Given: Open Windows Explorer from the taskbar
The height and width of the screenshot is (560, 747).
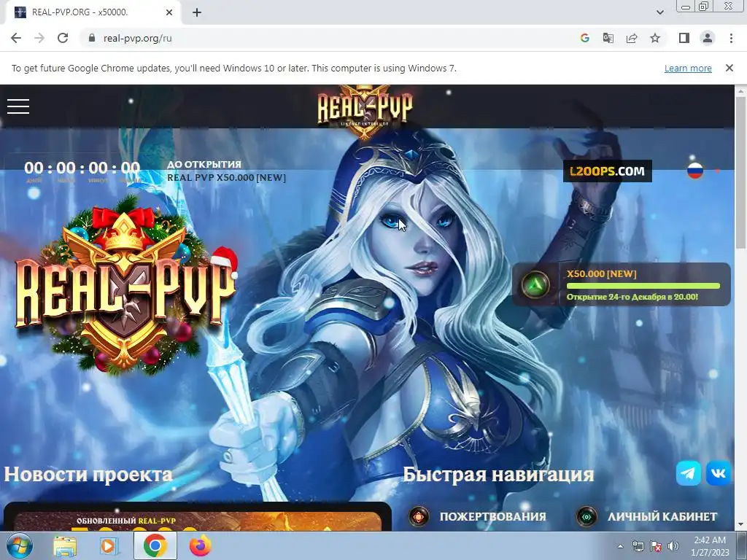Looking at the screenshot, I should point(65,545).
